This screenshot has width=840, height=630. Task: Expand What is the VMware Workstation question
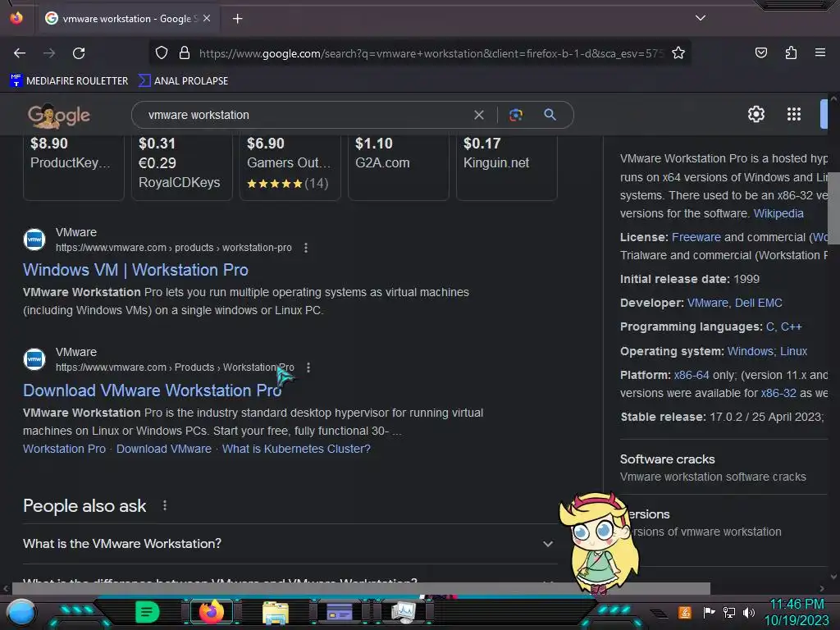[x=290, y=543]
